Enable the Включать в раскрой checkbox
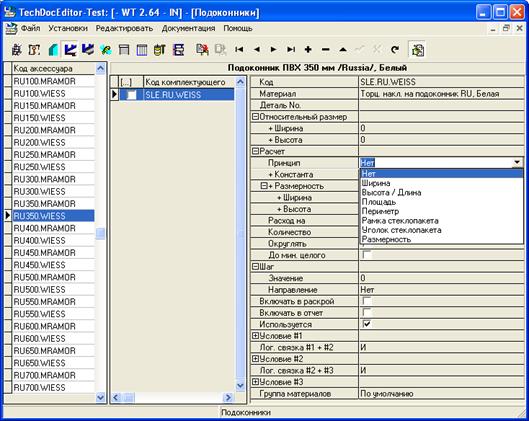 (x=366, y=301)
